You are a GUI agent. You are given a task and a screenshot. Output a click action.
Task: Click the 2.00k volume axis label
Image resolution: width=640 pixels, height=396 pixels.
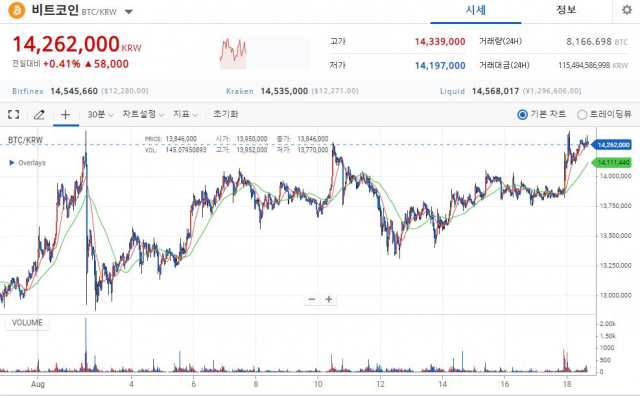608,324
